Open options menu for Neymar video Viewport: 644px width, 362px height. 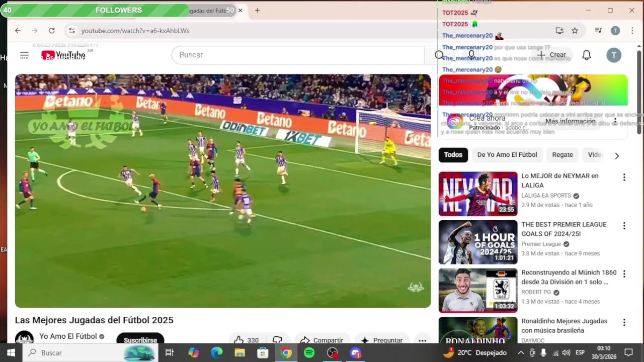point(624,177)
